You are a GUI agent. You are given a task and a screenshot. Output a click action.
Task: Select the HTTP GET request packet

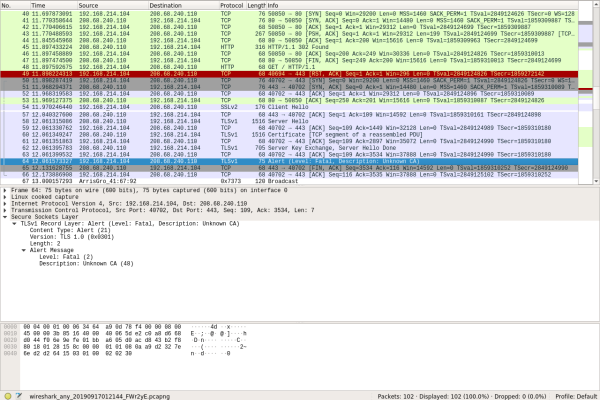tap(300, 67)
